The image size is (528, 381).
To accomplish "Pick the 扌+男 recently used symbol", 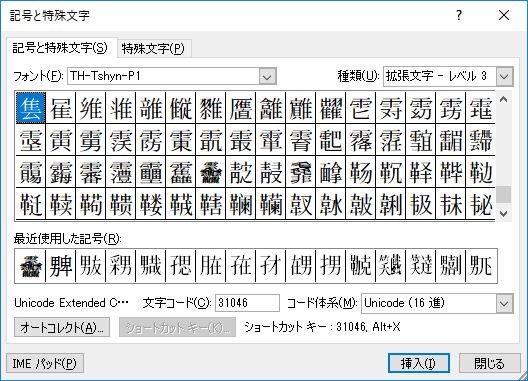I will click(x=331, y=266).
